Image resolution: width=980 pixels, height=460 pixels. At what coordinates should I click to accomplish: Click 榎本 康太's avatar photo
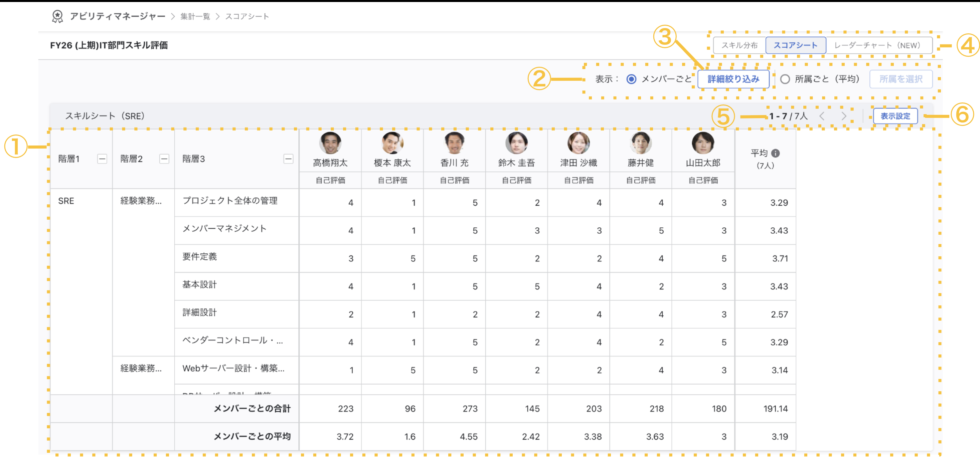tap(392, 143)
